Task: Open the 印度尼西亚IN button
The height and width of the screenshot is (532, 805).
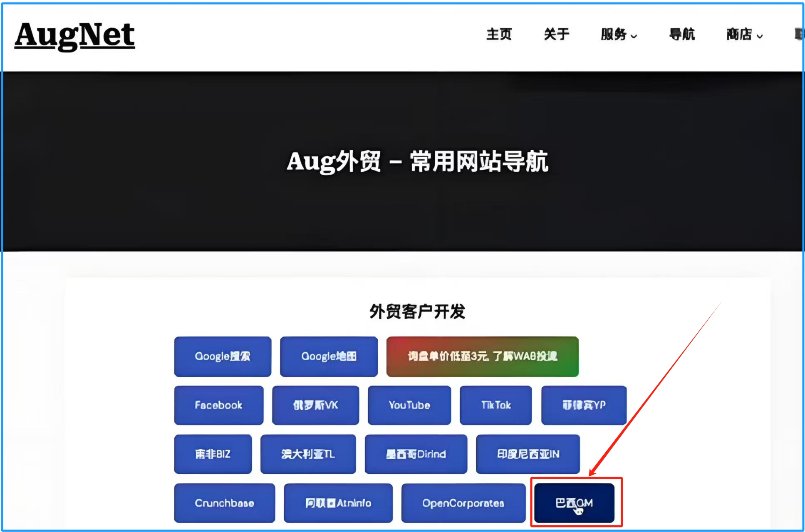Action: (x=528, y=454)
